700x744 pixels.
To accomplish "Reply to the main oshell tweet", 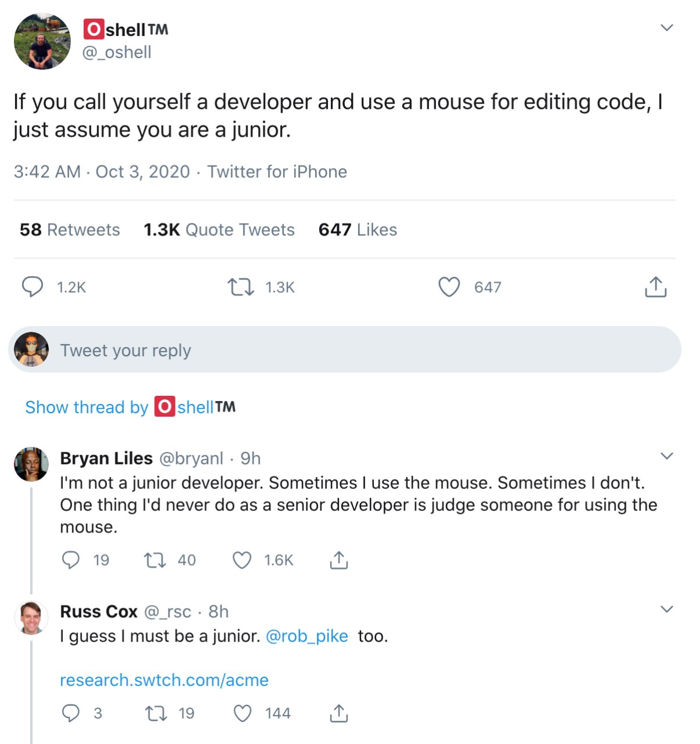I will pyautogui.click(x=33, y=287).
